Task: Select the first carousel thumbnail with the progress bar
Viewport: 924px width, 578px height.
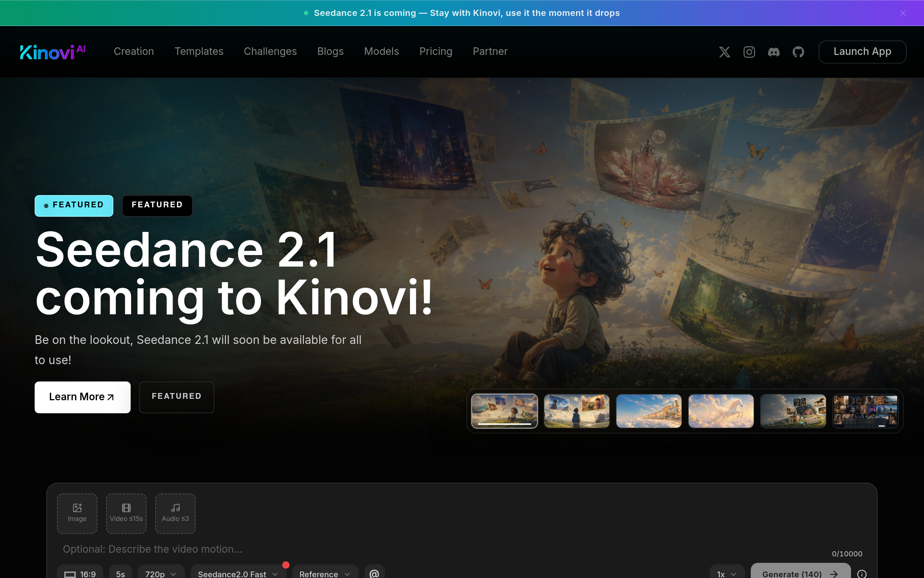Action: pyautogui.click(x=504, y=411)
